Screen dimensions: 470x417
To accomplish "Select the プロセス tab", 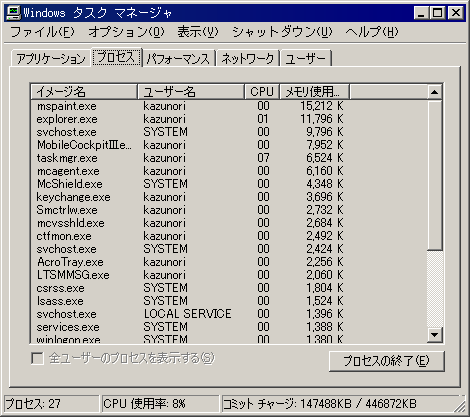I will tap(117, 57).
